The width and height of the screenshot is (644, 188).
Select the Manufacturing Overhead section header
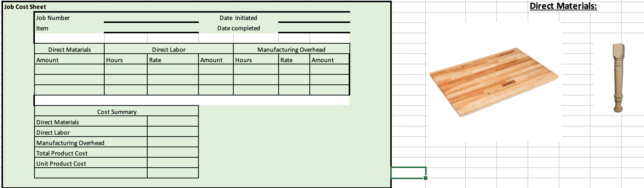pyautogui.click(x=291, y=50)
